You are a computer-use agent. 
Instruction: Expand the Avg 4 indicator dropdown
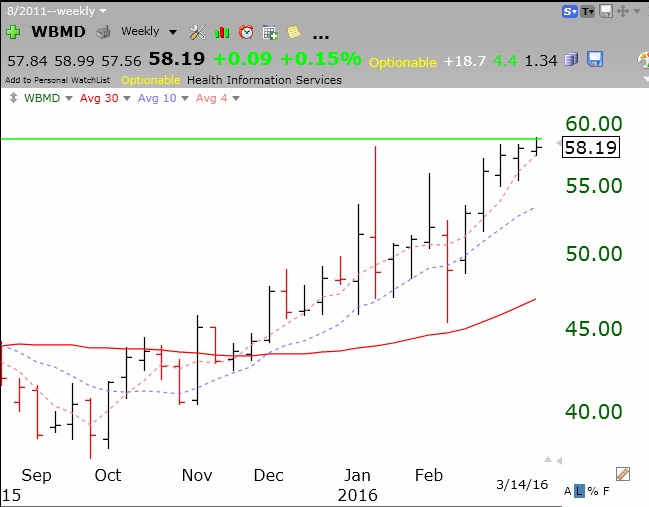[236, 99]
